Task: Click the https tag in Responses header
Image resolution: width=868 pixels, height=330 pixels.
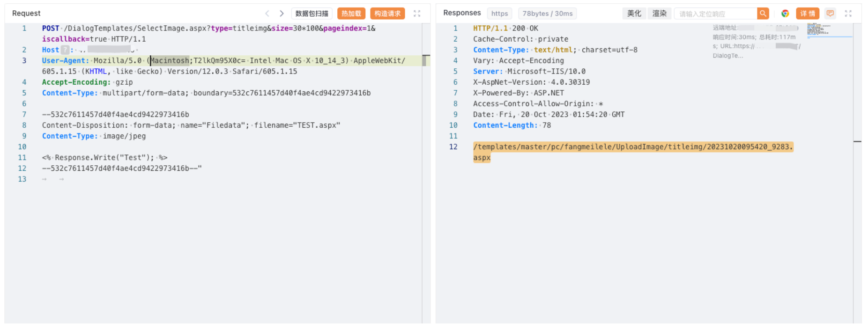Action: 499,14
